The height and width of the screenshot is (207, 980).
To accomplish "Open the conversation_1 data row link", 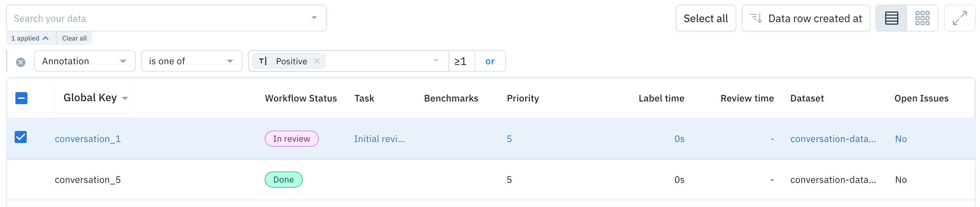I will pos(88,139).
